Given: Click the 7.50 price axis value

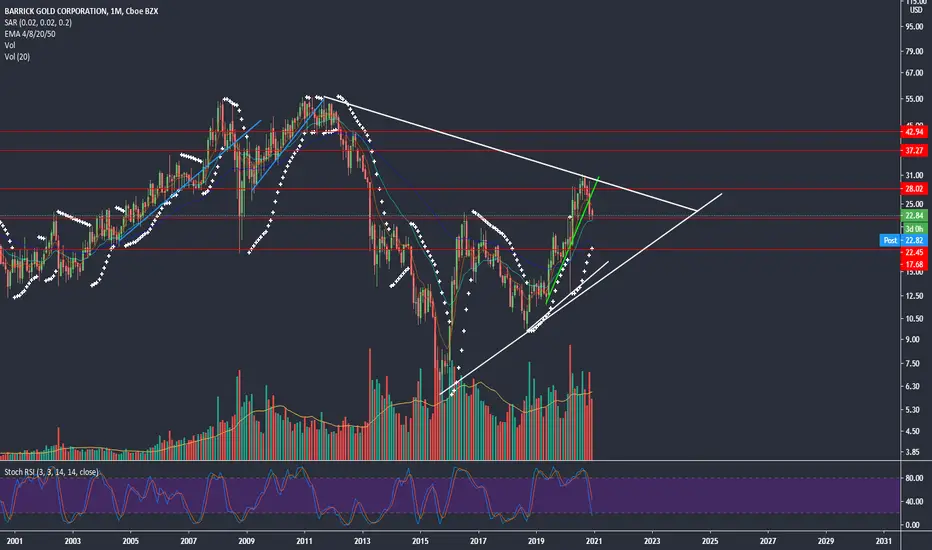Looking at the screenshot, I should [x=914, y=363].
